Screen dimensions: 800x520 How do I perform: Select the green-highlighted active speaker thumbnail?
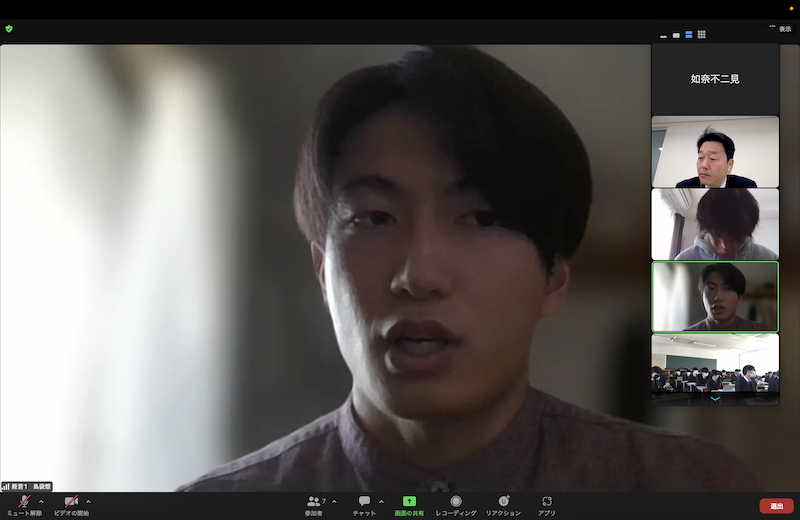coord(715,296)
